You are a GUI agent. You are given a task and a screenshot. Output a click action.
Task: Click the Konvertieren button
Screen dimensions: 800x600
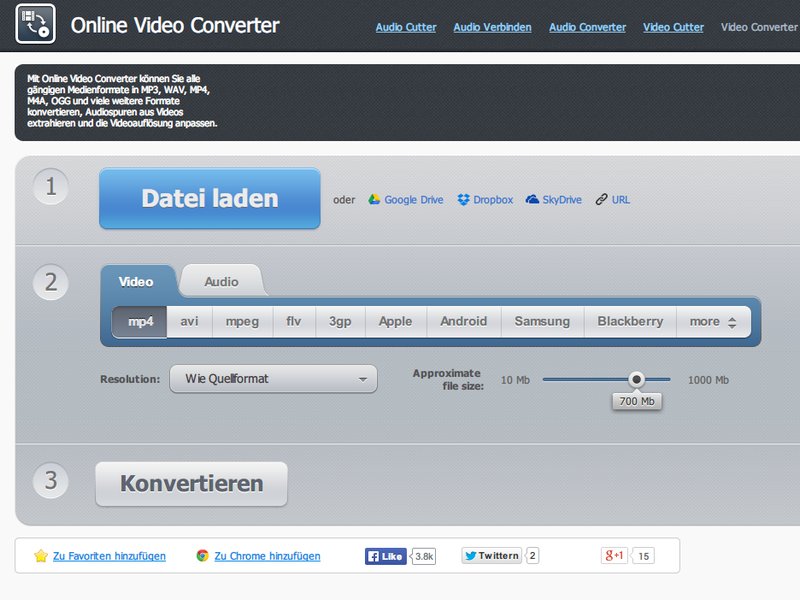[x=191, y=484]
